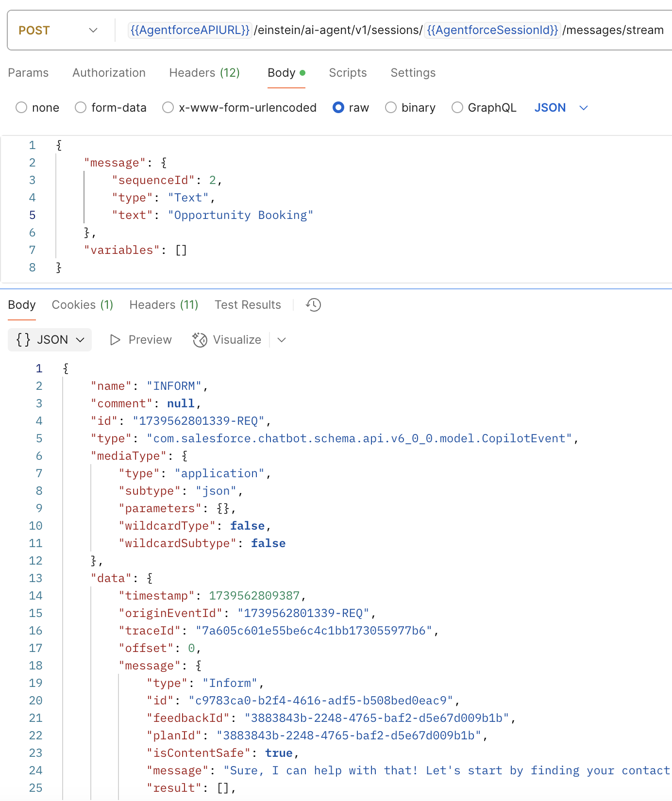Open the Test Results tab
This screenshot has width=672, height=801.
click(248, 305)
